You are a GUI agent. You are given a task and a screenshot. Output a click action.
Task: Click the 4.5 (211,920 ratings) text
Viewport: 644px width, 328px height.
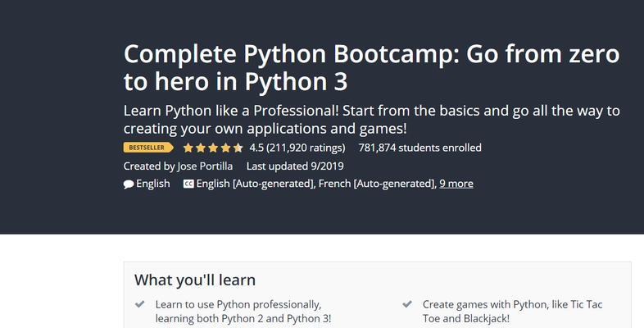297,148
